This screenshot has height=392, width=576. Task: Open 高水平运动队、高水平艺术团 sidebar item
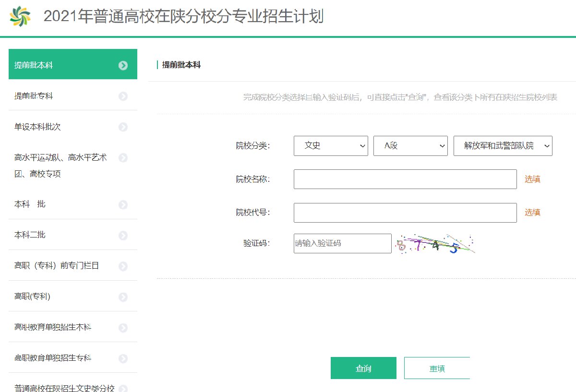60,166
